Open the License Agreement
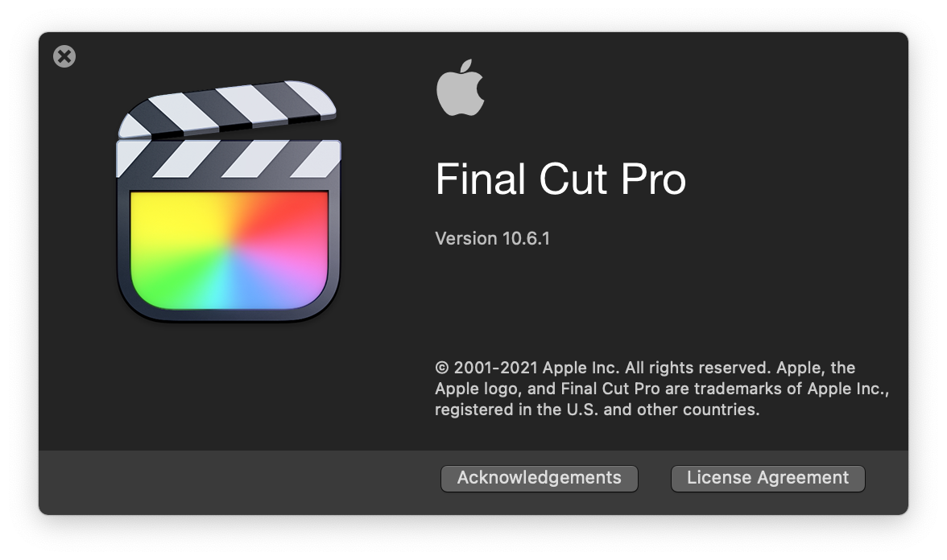The width and height of the screenshot is (947, 560). (767, 478)
